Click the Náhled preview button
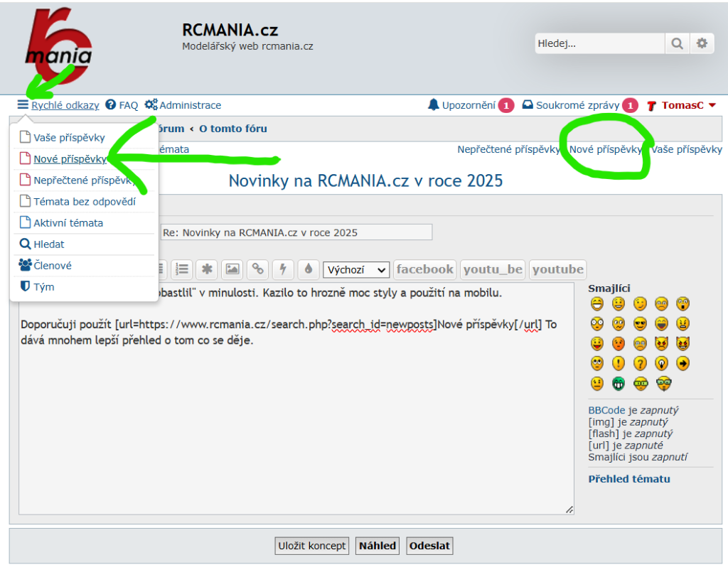Image resolution: width=728 pixels, height=572 pixels. point(377,546)
